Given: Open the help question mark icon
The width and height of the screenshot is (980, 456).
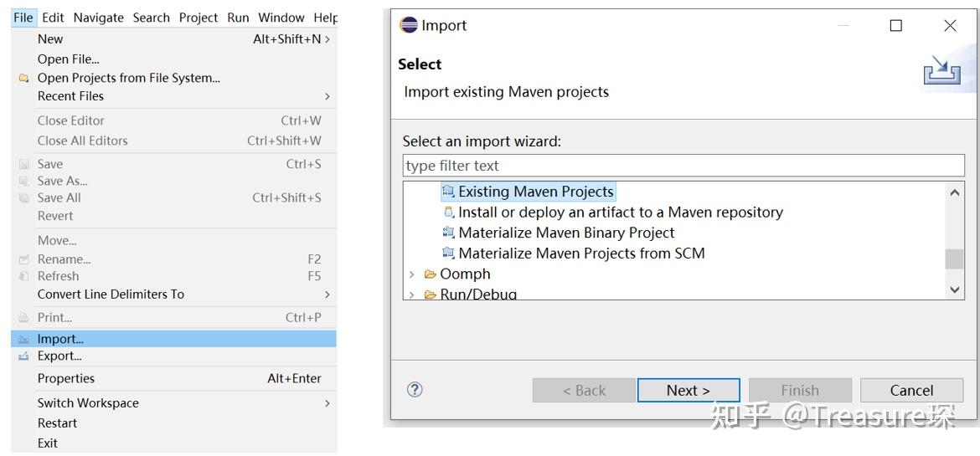Looking at the screenshot, I should [415, 390].
